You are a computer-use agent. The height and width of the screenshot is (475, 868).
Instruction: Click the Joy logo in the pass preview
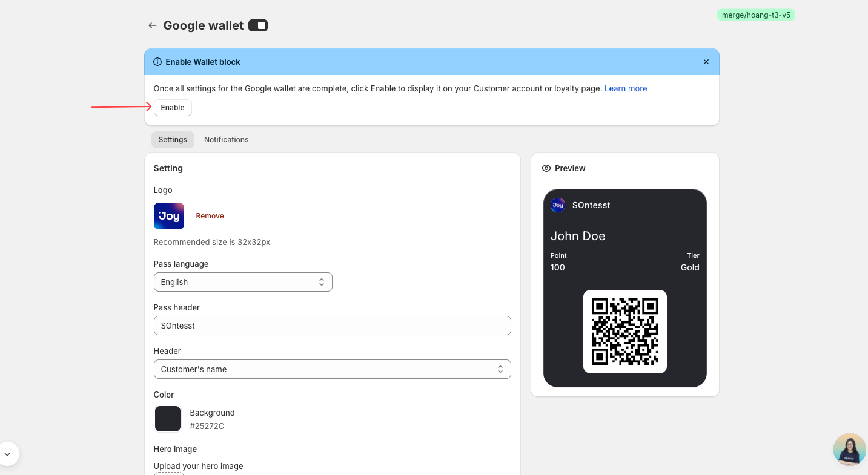click(x=558, y=205)
